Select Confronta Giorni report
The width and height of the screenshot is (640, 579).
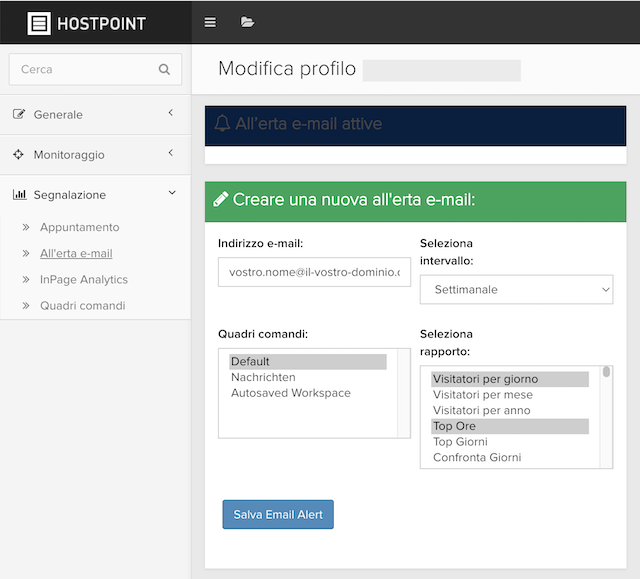(510, 457)
